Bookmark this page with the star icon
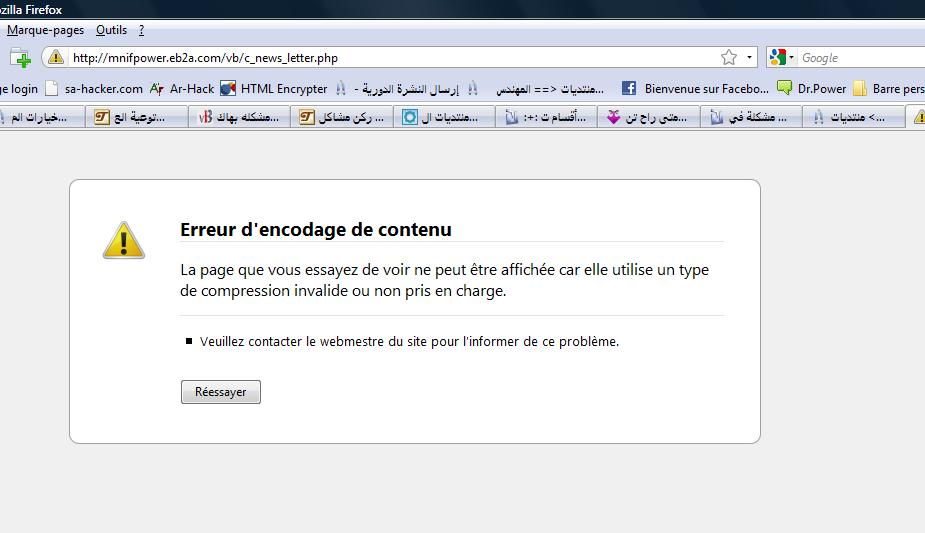The width and height of the screenshot is (925, 533). coord(729,58)
